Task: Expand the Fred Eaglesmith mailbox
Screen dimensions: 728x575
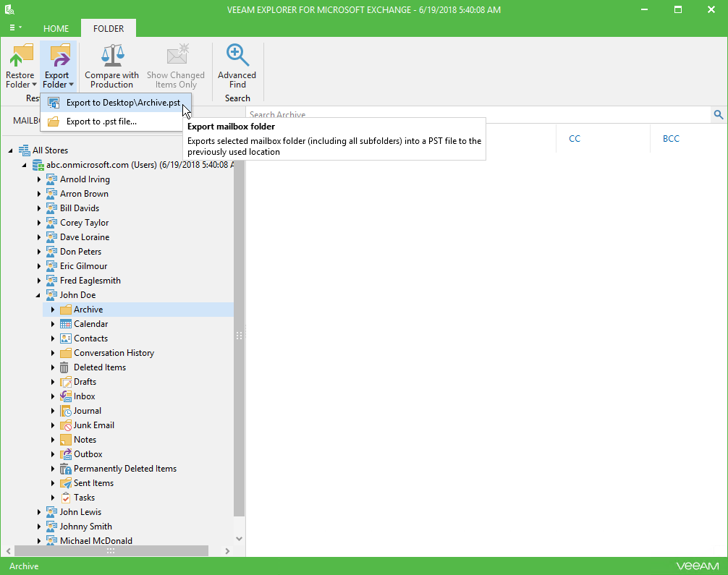Action: click(39, 281)
